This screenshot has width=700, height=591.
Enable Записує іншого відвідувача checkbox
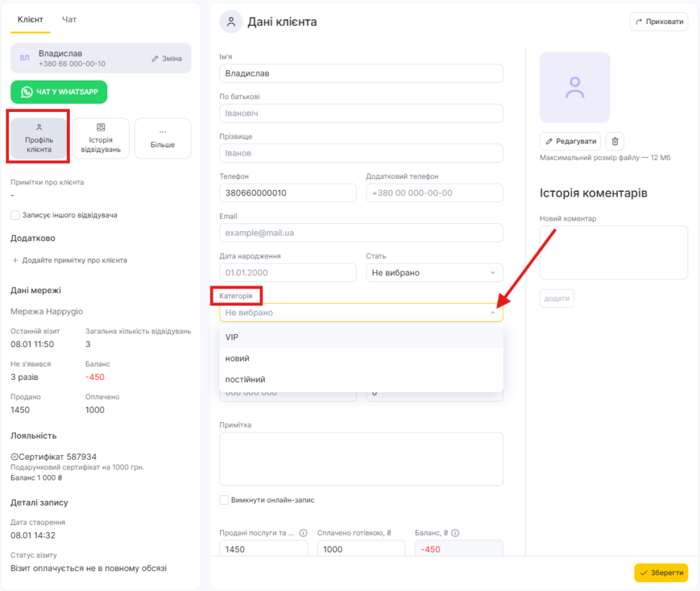pos(15,215)
